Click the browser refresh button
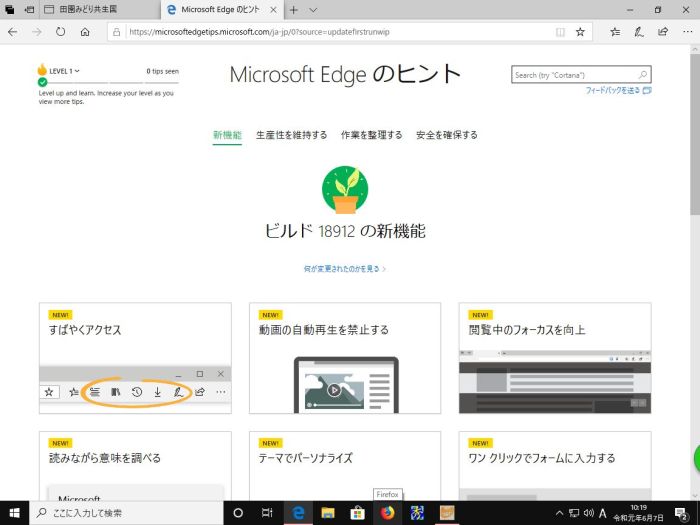The width and height of the screenshot is (700, 525). click(x=61, y=32)
